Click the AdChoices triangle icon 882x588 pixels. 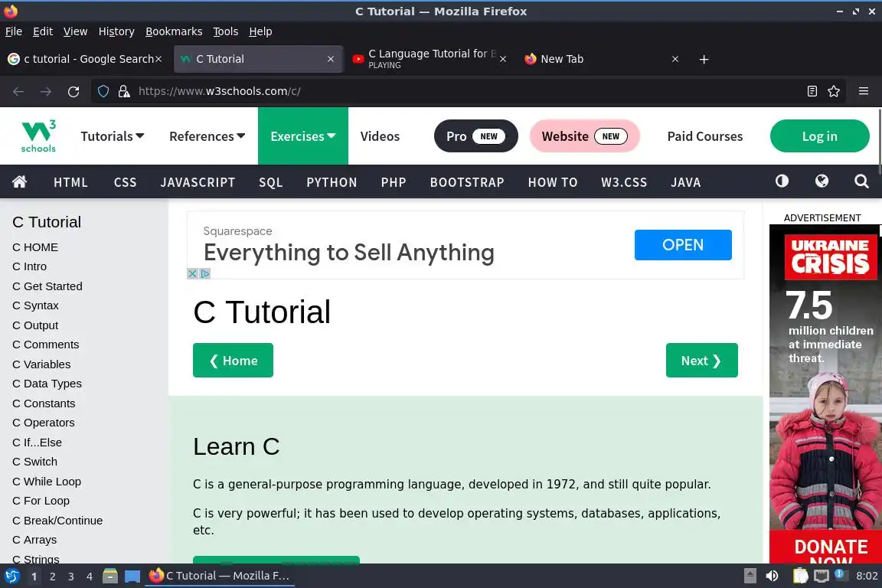(x=205, y=273)
